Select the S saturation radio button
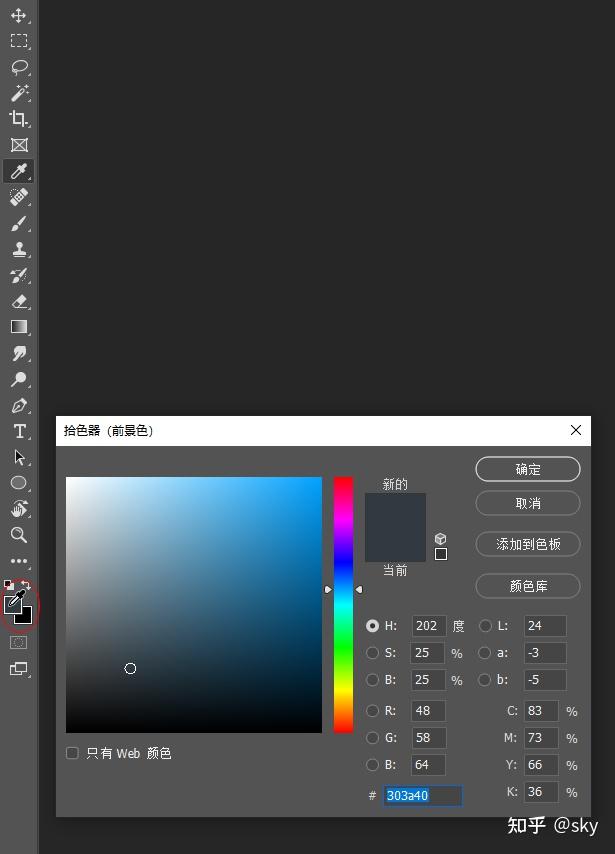This screenshot has width=615, height=854. click(373, 653)
